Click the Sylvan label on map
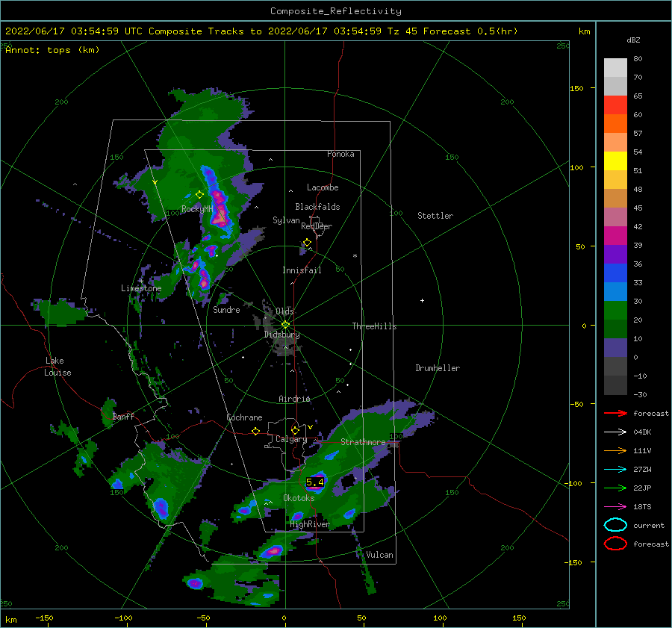The width and height of the screenshot is (672, 628). (x=286, y=220)
